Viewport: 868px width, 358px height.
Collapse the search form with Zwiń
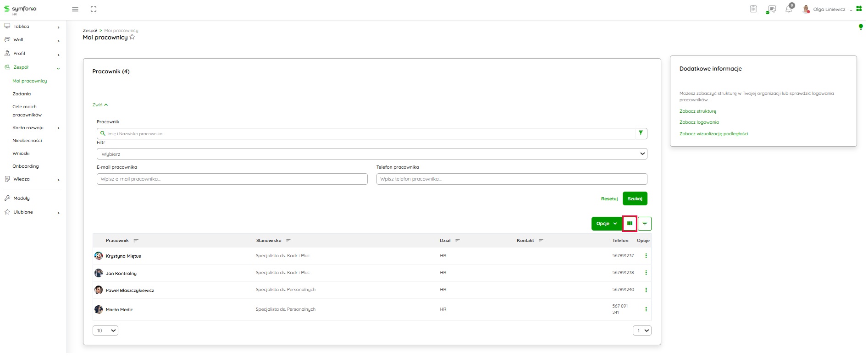click(100, 105)
